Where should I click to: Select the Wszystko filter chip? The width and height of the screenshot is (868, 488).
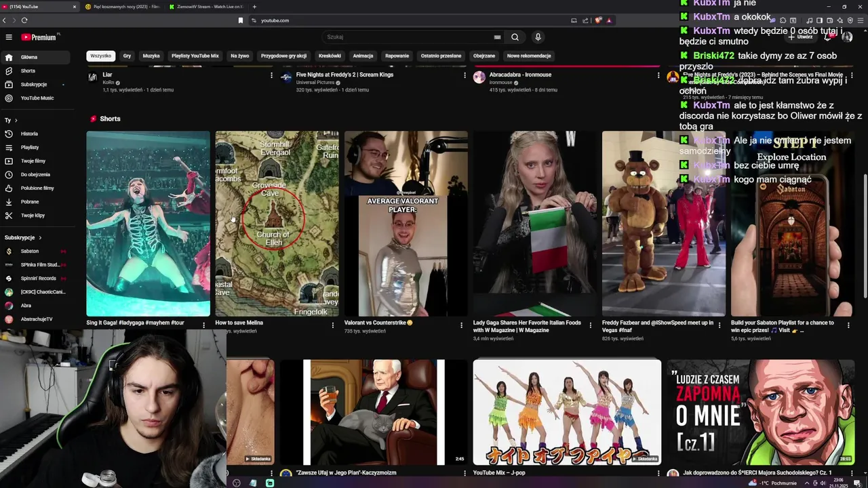100,56
